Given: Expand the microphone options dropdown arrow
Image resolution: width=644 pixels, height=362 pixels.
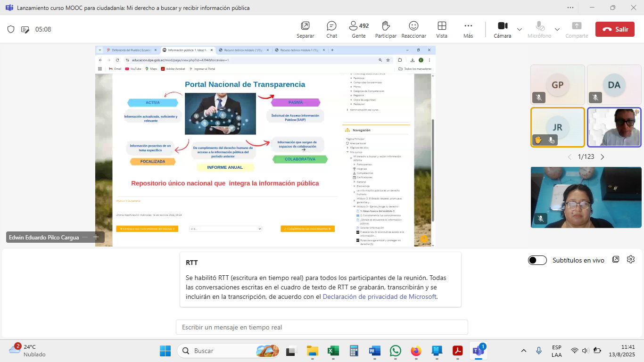Looking at the screenshot, I should tap(557, 29).
